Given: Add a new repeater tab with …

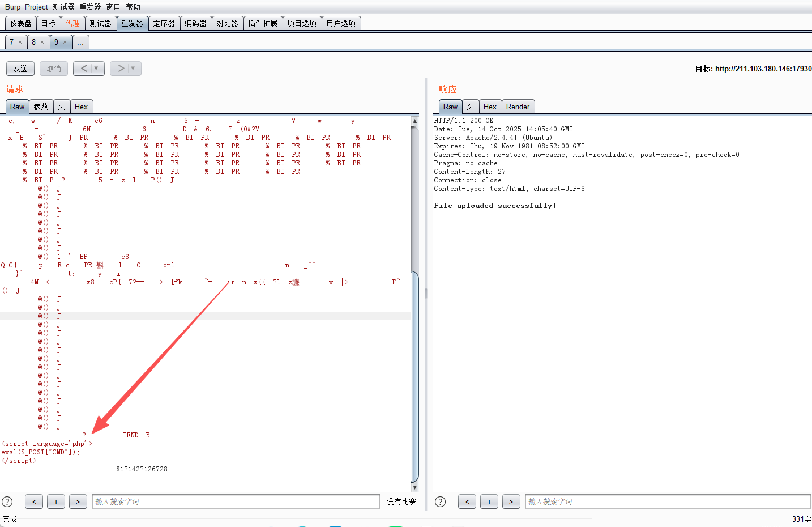Looking at the screenshot, I should click(80, 42).
